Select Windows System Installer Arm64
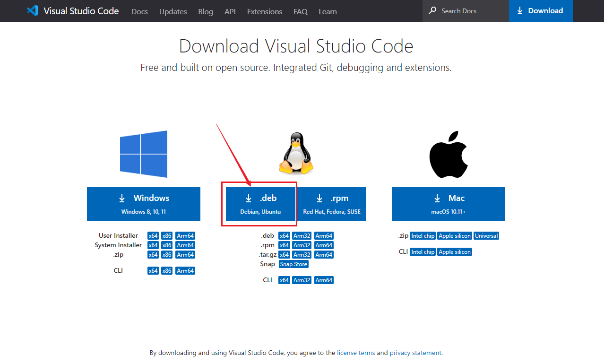604x364 pixels. [x=185, y=245]
